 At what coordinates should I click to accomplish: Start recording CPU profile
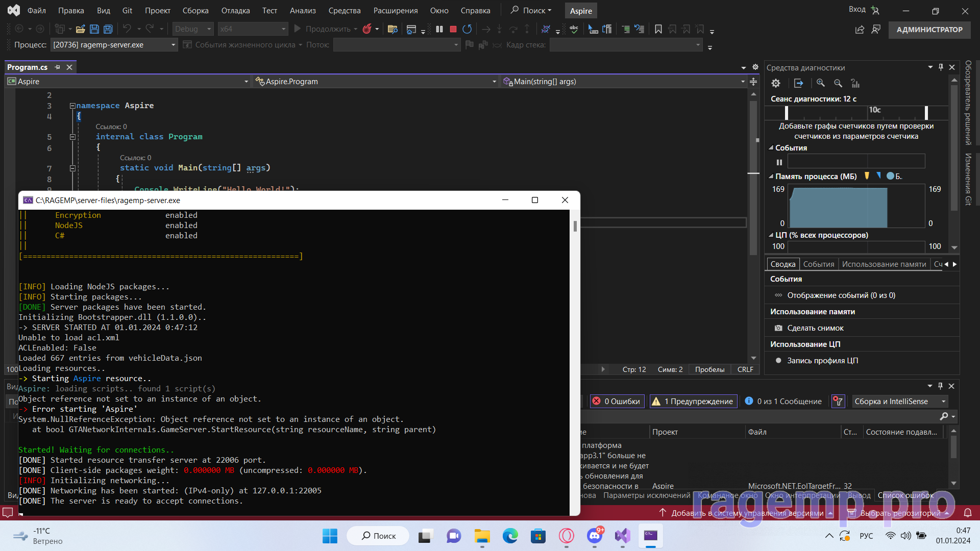(x=822, y=361)
